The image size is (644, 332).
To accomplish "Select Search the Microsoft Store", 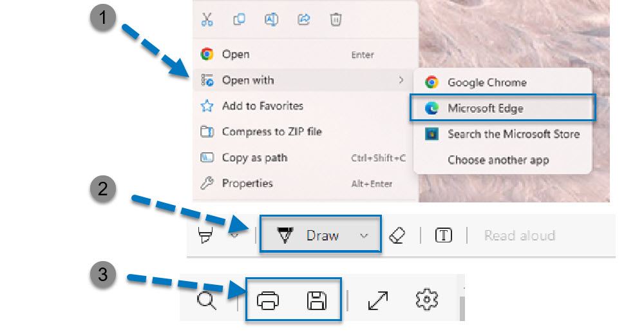I will (x=503, y=134).
